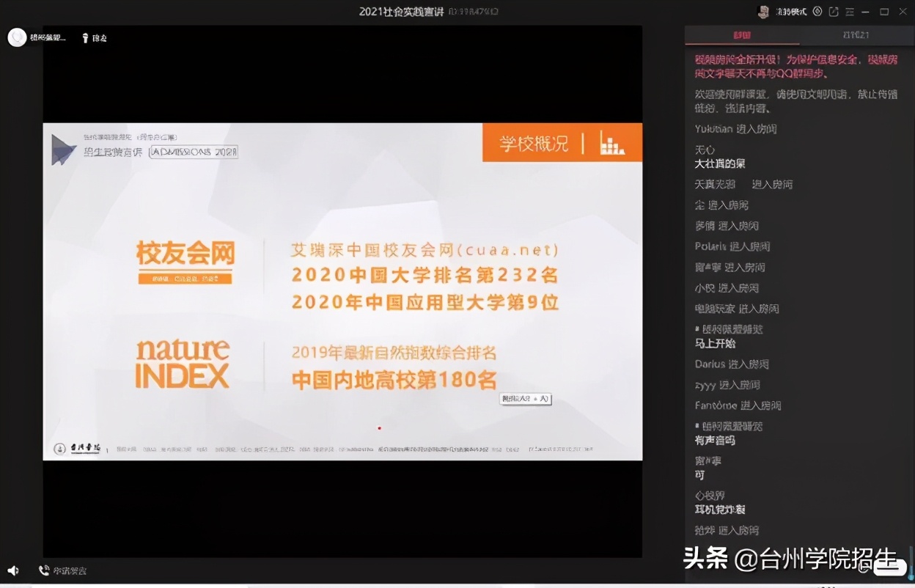Open the settings lines icon in the title bar
The image size is (915, 588).
click(x=850, y=11)
